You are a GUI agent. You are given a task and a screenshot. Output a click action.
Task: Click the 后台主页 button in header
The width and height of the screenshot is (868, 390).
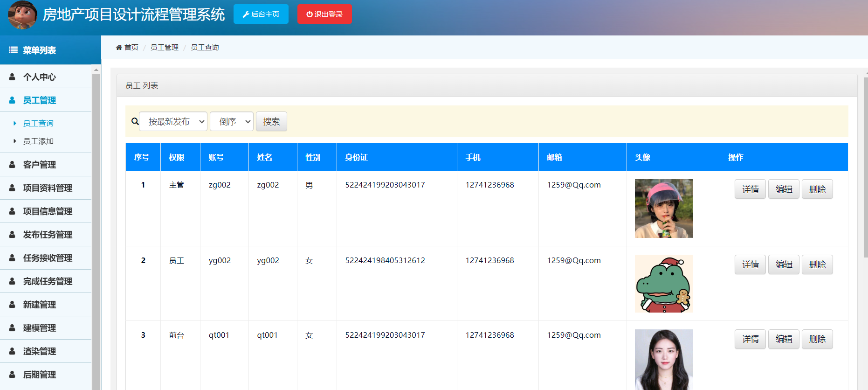261,14
